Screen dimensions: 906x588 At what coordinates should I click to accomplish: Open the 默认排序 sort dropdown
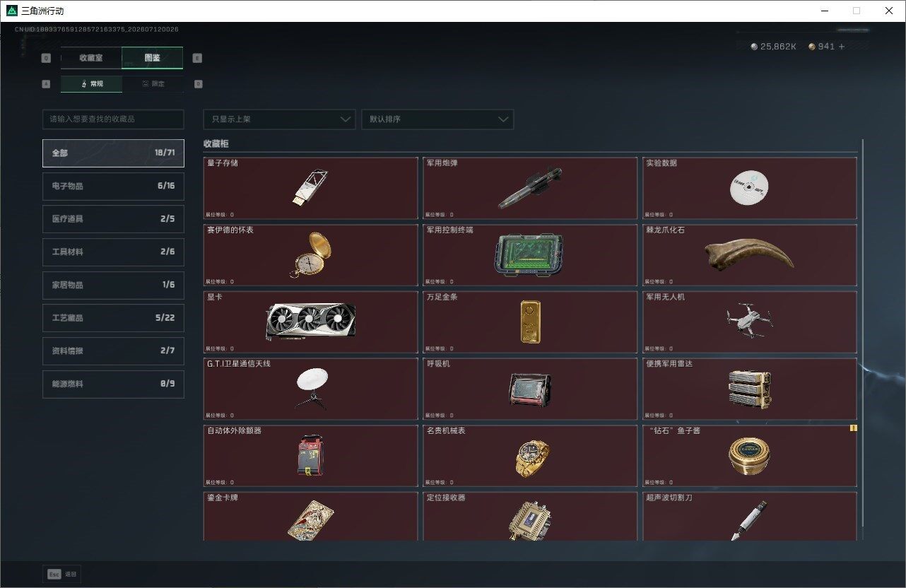tap(437, 119)
